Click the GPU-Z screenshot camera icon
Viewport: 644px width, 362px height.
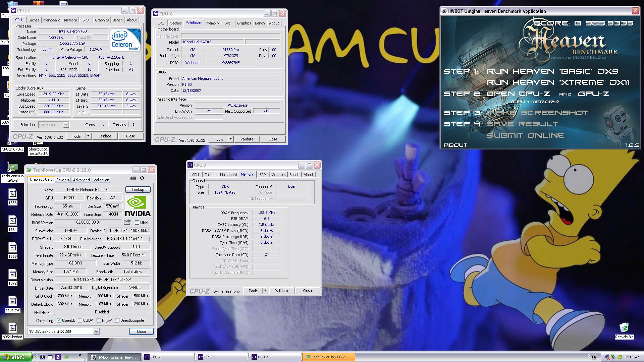133,178
